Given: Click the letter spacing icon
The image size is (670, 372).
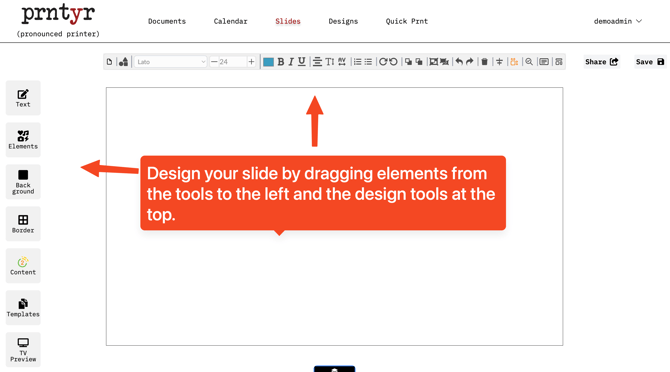Looking at the screenshot, I should 342,62.
